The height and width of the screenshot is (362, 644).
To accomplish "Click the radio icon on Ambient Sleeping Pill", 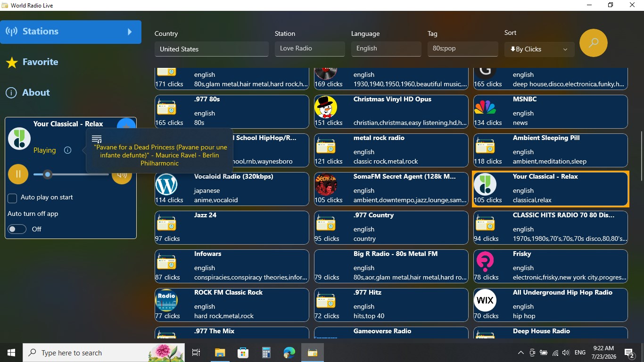I will click(x=485, y=146).
